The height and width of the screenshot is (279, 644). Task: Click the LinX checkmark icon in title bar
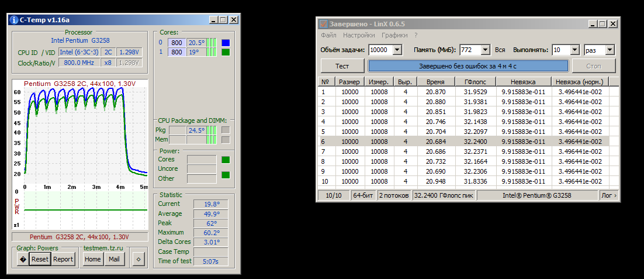pyautogui.click(x=324, y=24)
